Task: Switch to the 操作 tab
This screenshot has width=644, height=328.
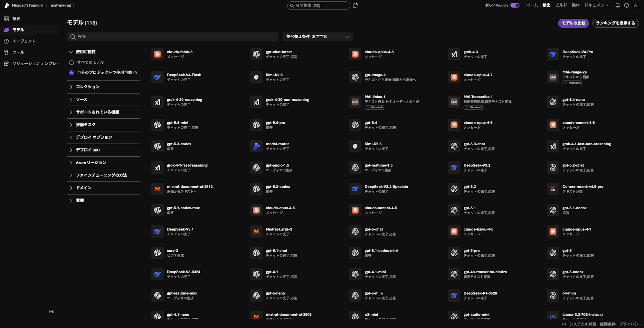Action: [x=576, y=5]
